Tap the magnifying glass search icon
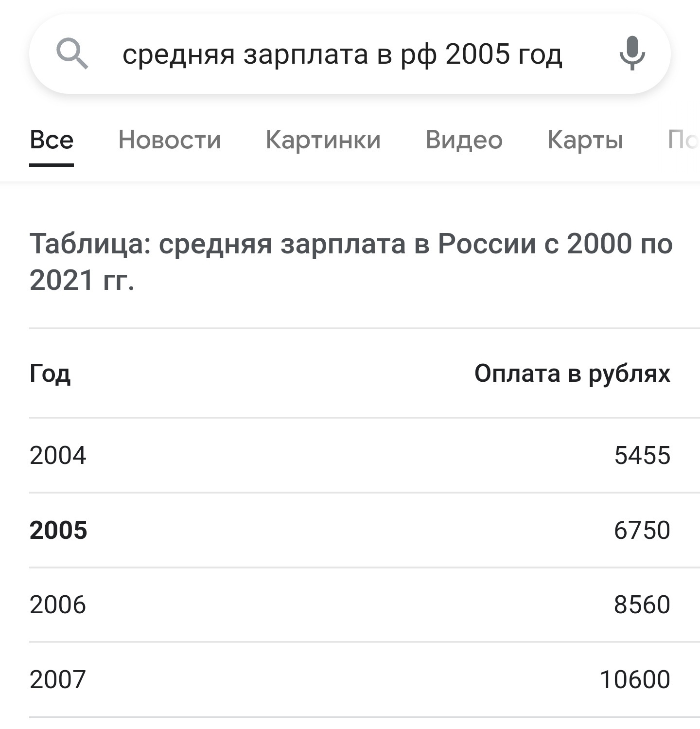The width and height of the screenshot is (700, 729). pyautogui.click(x=72, y=53)
